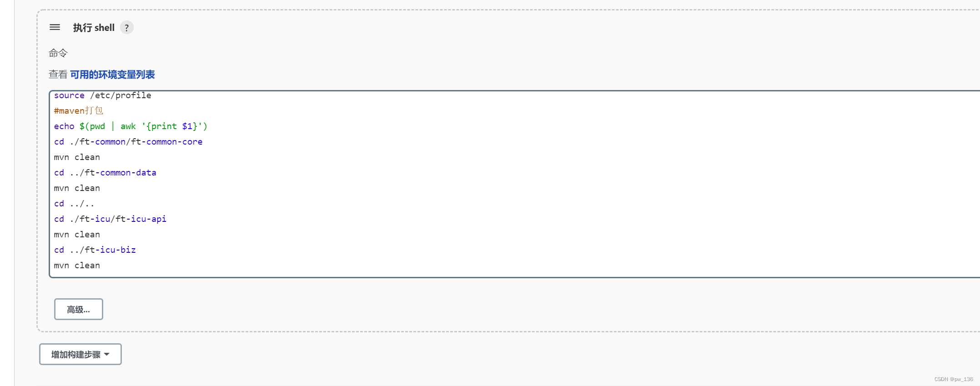Click the cd ../ft-icu-biz line
980x386 pixels.
pos(95,250)
